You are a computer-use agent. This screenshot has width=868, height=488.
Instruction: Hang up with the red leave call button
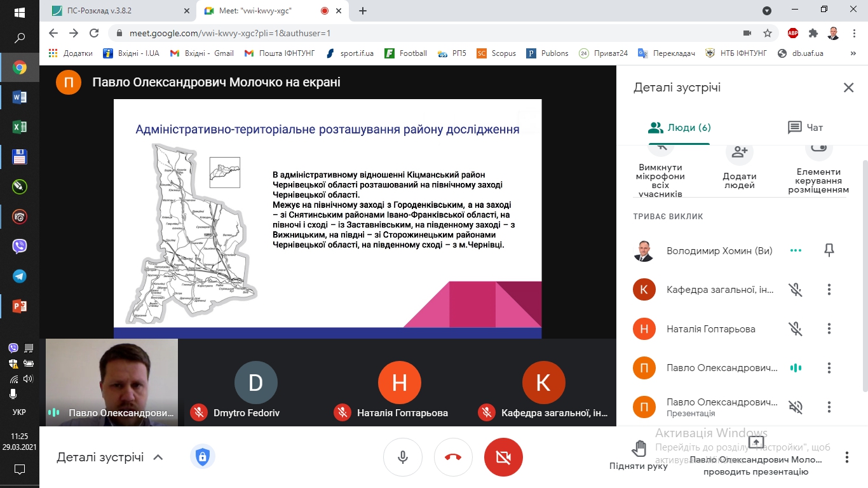(x=453, y=457)
